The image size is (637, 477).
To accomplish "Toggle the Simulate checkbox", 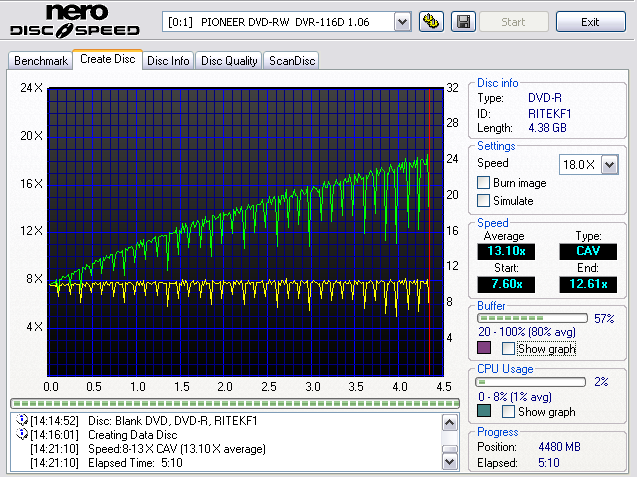I will point(484,201).
